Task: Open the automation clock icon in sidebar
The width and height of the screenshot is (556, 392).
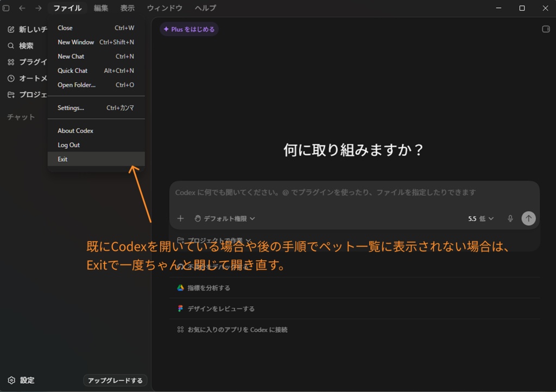Action: [11, 78]
